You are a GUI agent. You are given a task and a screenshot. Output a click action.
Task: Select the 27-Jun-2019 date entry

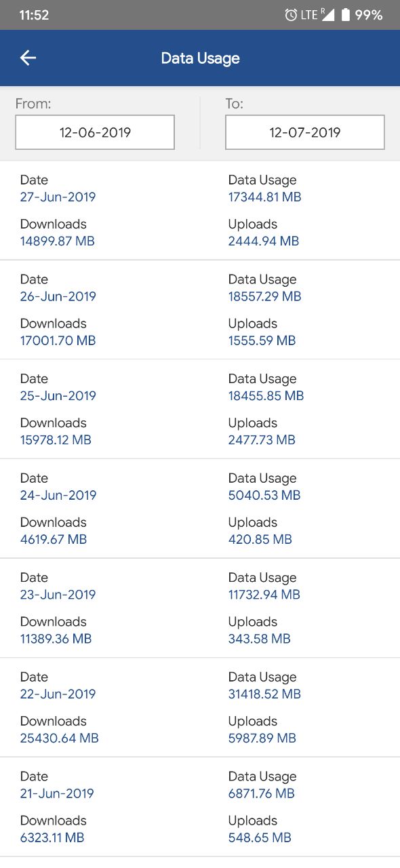(x=58, y=197)
